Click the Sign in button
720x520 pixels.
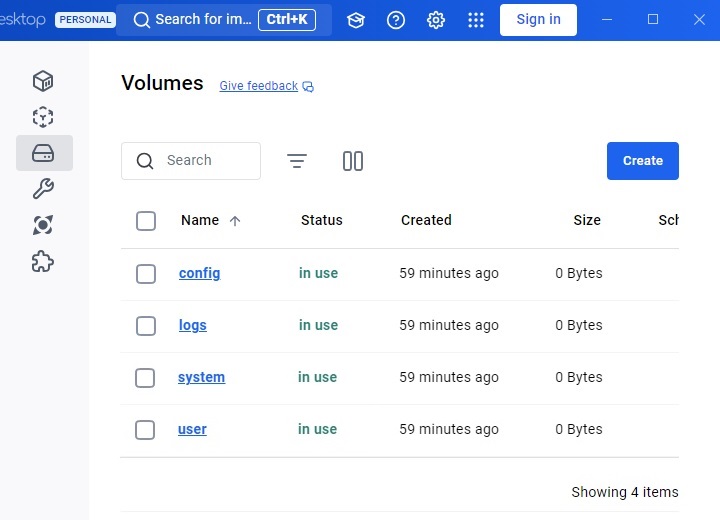pyautogui.click(x=538, y=20)
